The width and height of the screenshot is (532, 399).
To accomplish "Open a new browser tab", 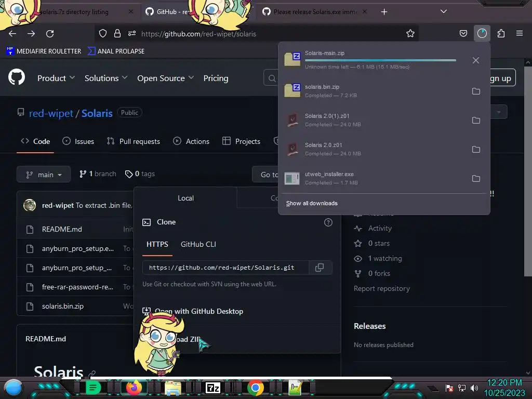I will (x=384, y=12).
